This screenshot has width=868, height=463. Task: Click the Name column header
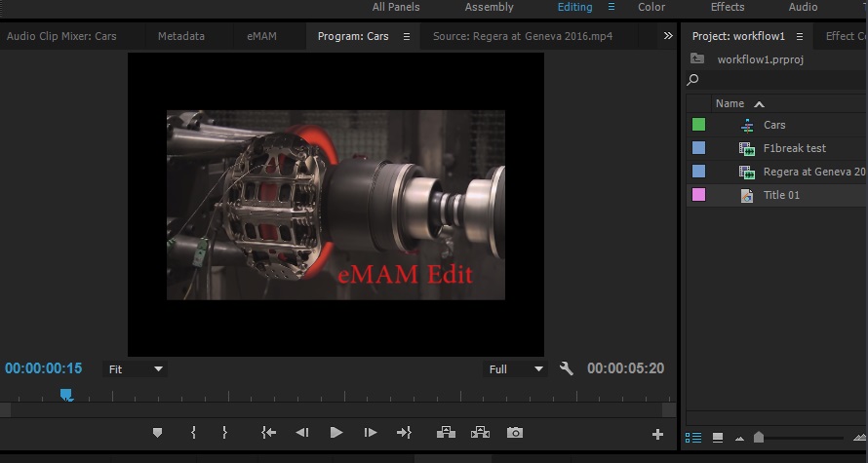(730, 104)
